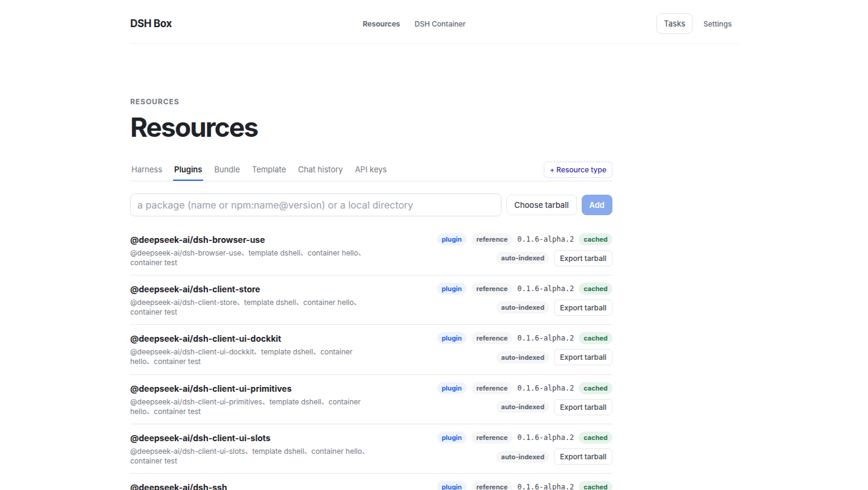The height and width of the screenshot is (490, 868).
Task: Click version 0.1.6-alpha.2 on dsh-client-store row
Action: pos(546,289)
